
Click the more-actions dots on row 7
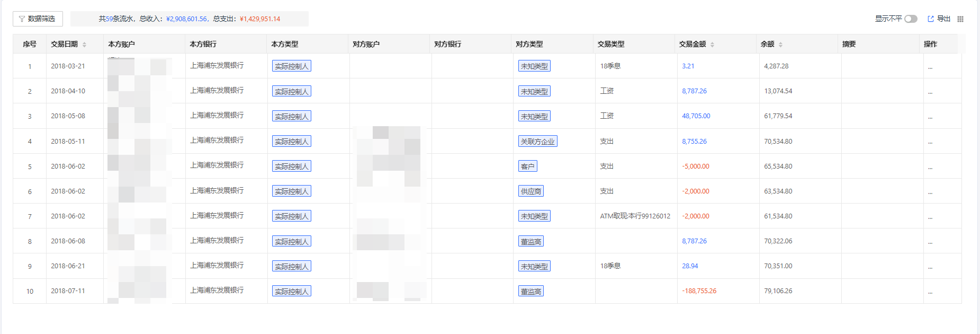(930, 217)
